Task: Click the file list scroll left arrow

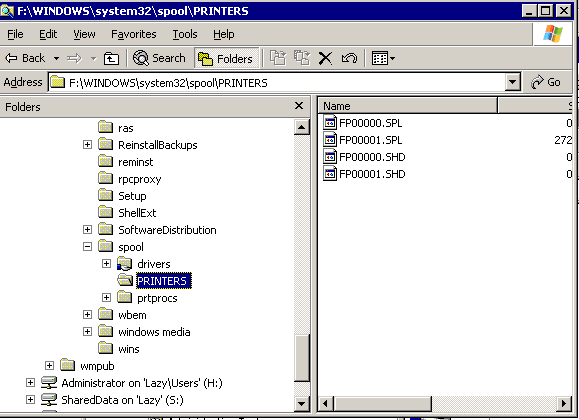Action: (326, 403)
